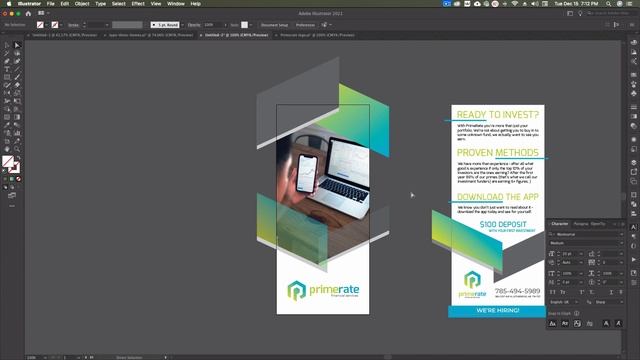Select the Type tool
The image size is (640, 360).
[7, 69]
